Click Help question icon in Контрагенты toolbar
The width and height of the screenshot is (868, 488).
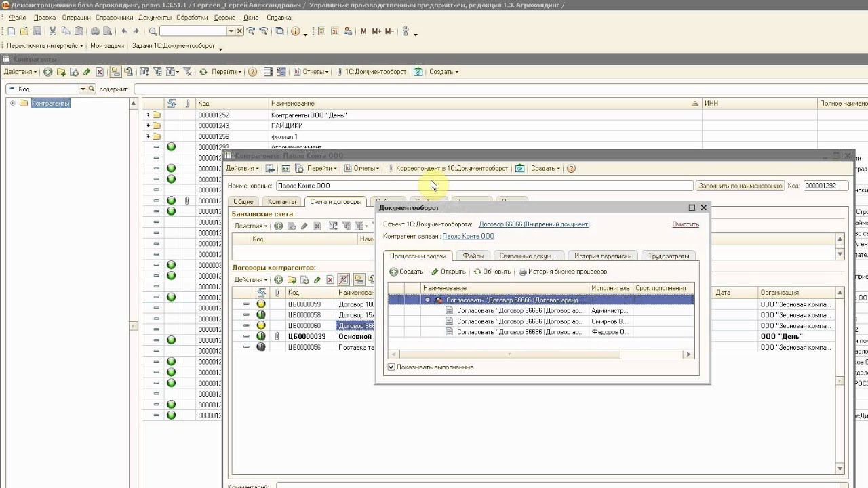pos(253,72)
